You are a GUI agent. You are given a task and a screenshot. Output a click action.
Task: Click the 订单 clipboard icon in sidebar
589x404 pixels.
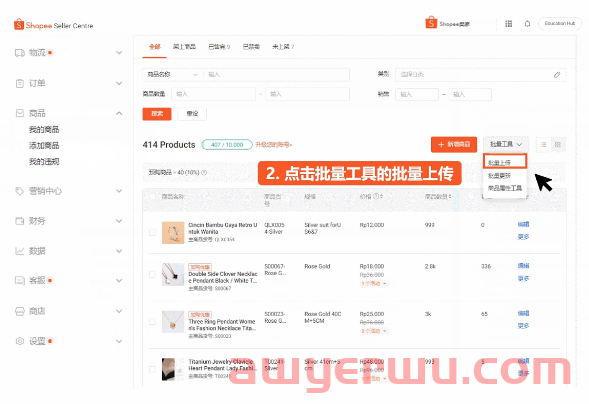(x=20, y=83)
